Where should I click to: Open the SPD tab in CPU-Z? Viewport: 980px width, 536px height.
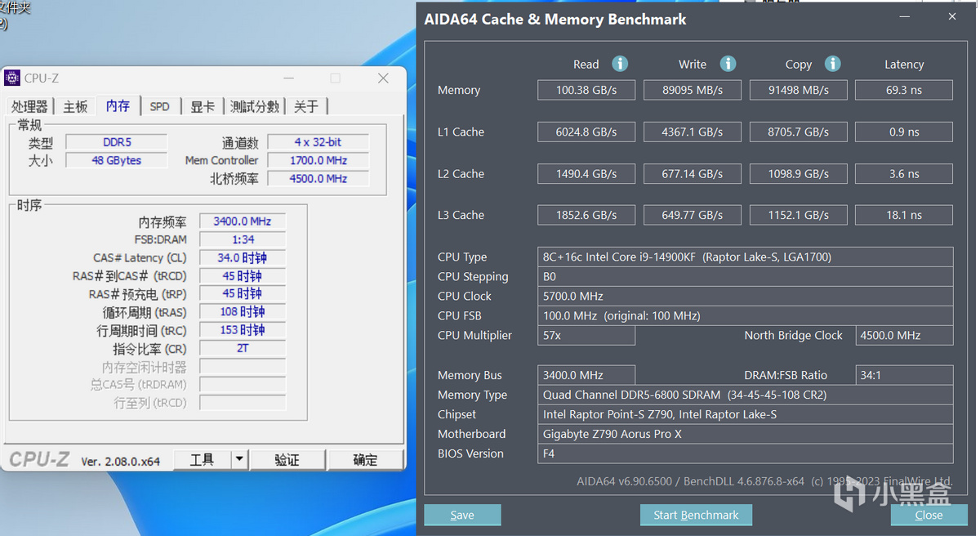[160, 106]
